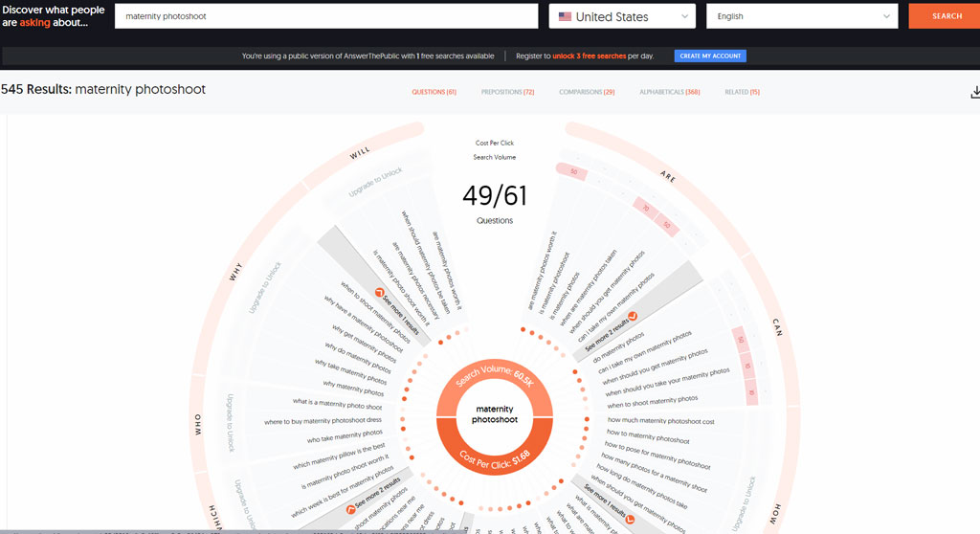The height and width of the screenshot is (534, 980).
Task: Click "Upgrade to Unlock" in WHO segment
Action: 230,423
